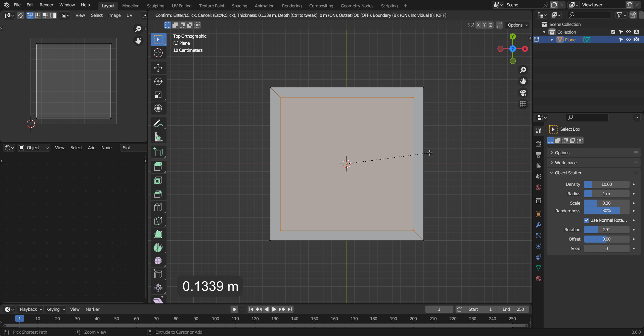Open the Keying dropdown
The height and width of the screenshot is (336, 644).
click(55, 309)
